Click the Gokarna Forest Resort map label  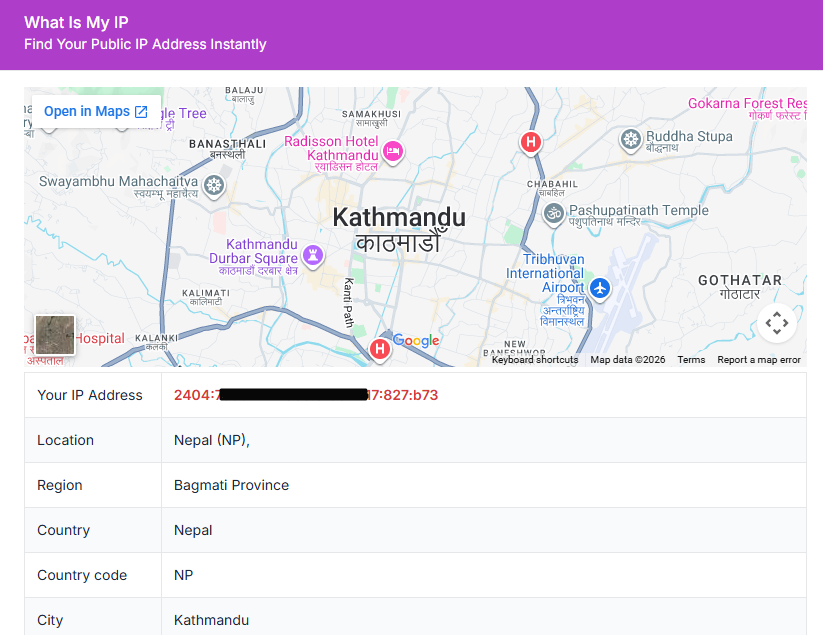[747, 104]
